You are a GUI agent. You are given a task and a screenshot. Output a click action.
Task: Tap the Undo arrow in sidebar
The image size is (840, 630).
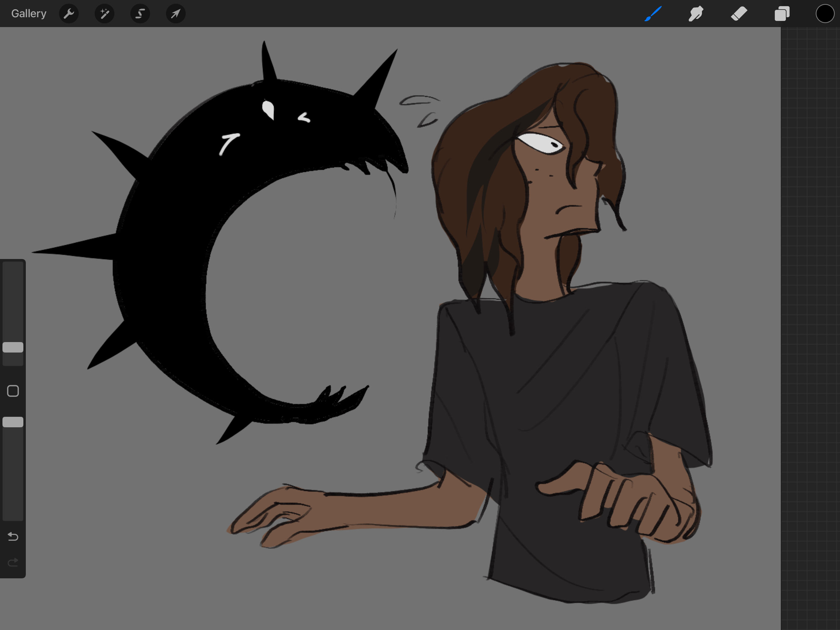point(13,536)
